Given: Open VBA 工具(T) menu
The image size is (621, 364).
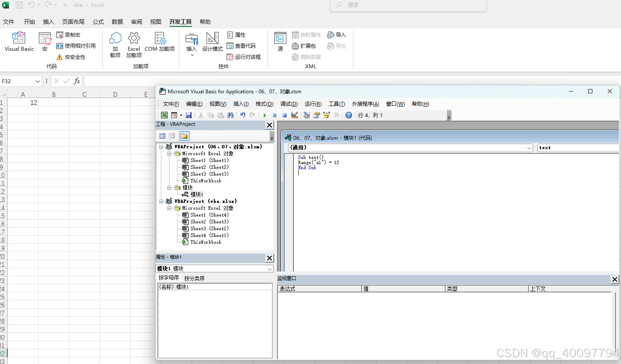Looking at the screenshot, I should pyautogui.click(x=337, y=104).
